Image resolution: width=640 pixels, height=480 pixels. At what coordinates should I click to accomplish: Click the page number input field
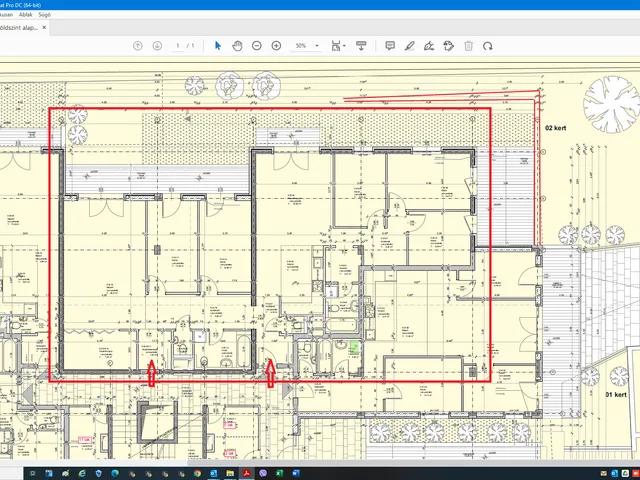click(178, 46)
